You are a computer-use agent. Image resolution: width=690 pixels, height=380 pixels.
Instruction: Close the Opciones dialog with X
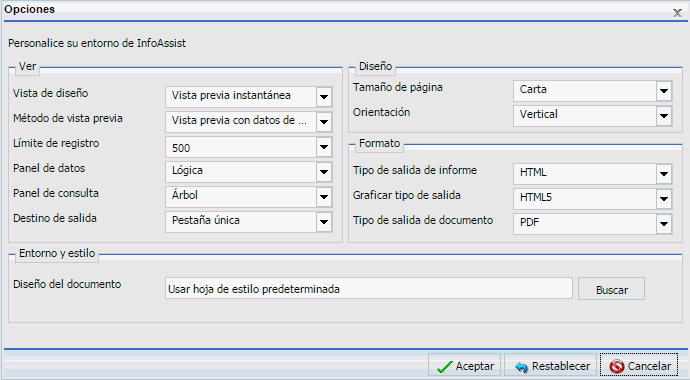click(677, 13)
